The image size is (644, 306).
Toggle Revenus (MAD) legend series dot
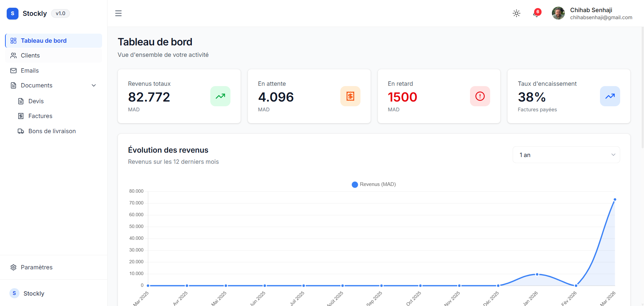355,185
